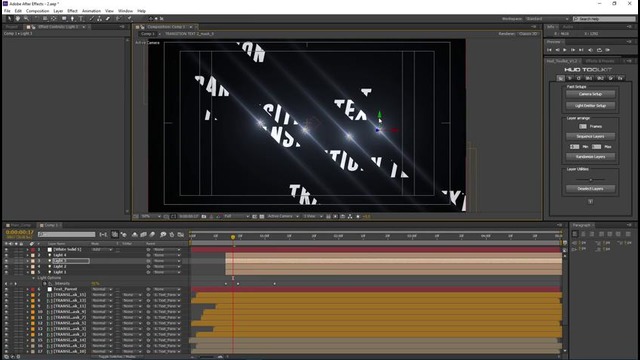
Task: Click Camera Setup button
Action: [x=590, y=94]
